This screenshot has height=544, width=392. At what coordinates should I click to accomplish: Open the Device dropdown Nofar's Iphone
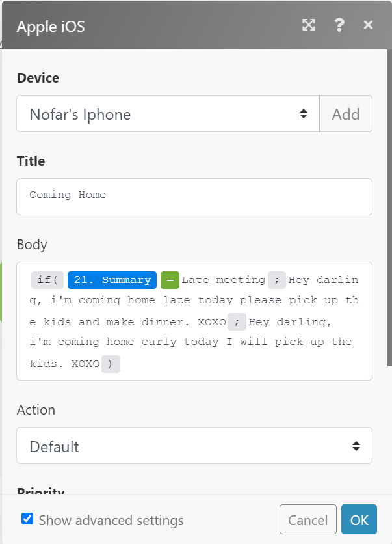tap(168, 114)
